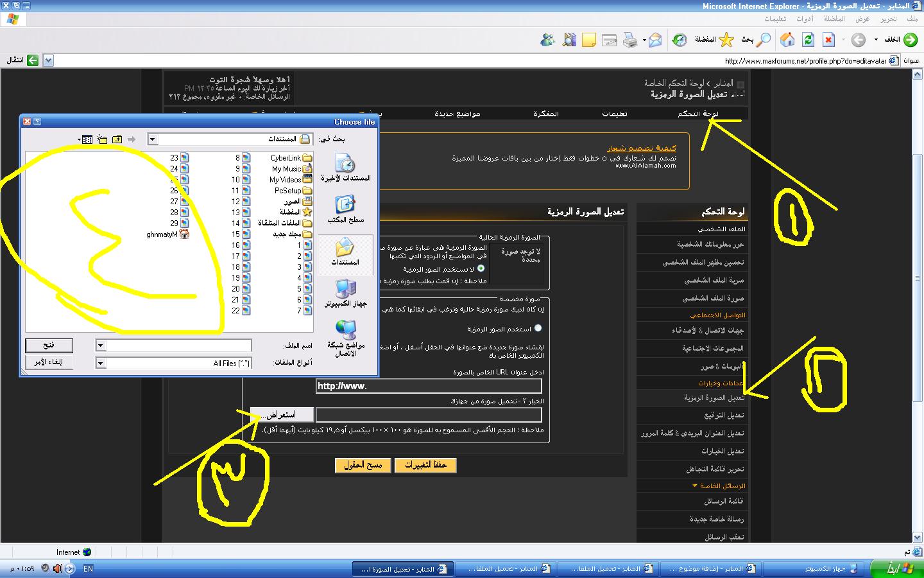
Task: Select the ghnmatyM file
Action: coord(167,235)
